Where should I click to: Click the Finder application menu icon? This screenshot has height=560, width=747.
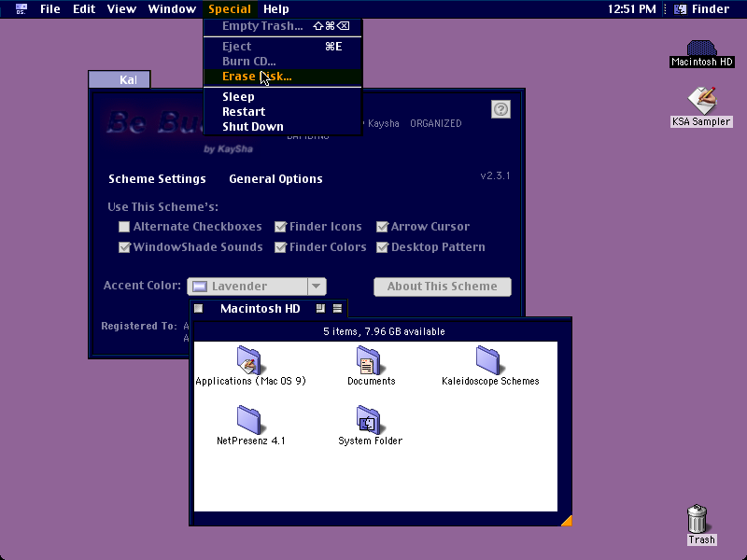pos(681,9)
